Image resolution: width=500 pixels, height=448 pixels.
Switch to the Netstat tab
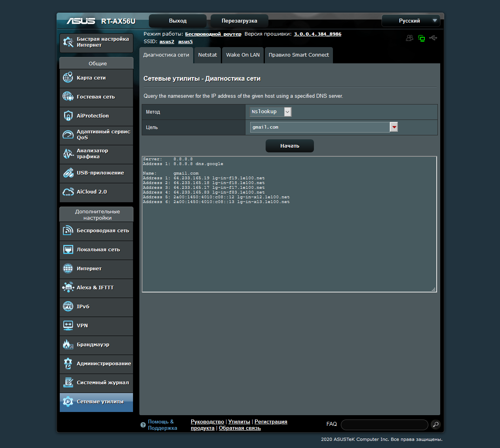coord(207,55)
